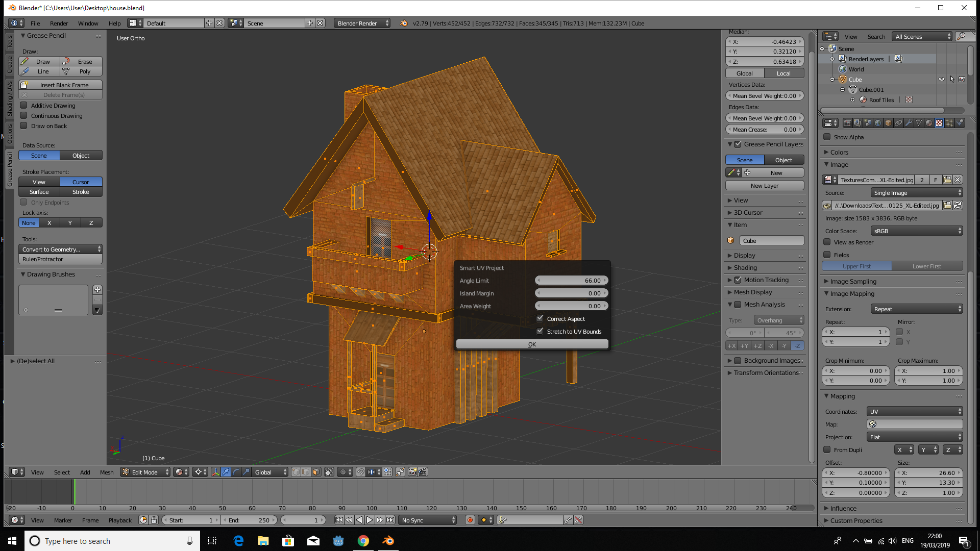The height and width of the screenshot is (551, 980).
Task: Click OK to confirm Smart UV Project
Action: click(531, 344)
